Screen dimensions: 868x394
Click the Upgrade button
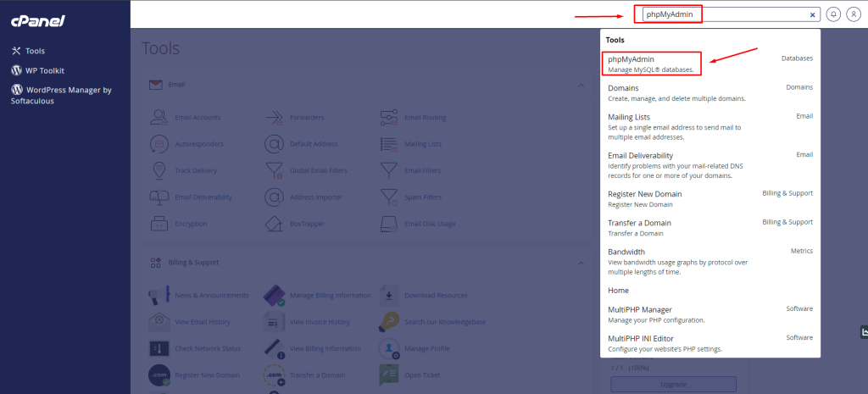[673, 385]
